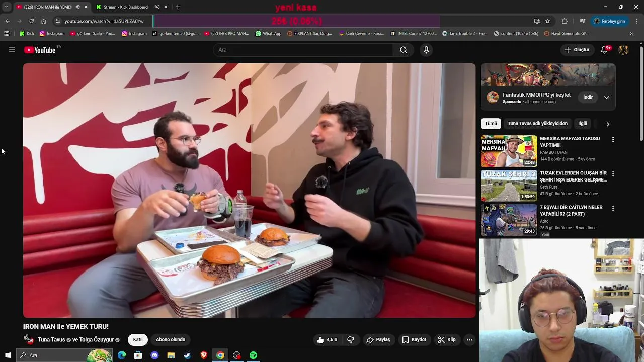
Task: Go back with browser back arrow
Action: click(7, 21)
